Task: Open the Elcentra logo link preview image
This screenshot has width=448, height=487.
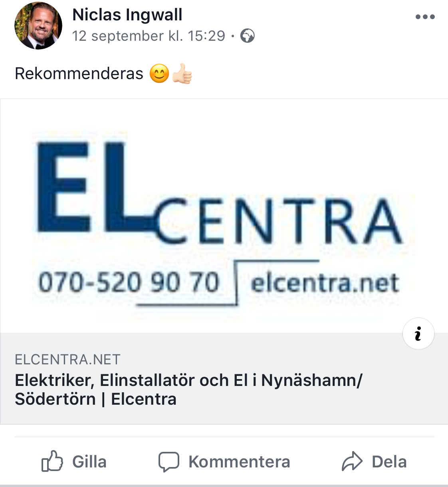Action: [224, 216]
